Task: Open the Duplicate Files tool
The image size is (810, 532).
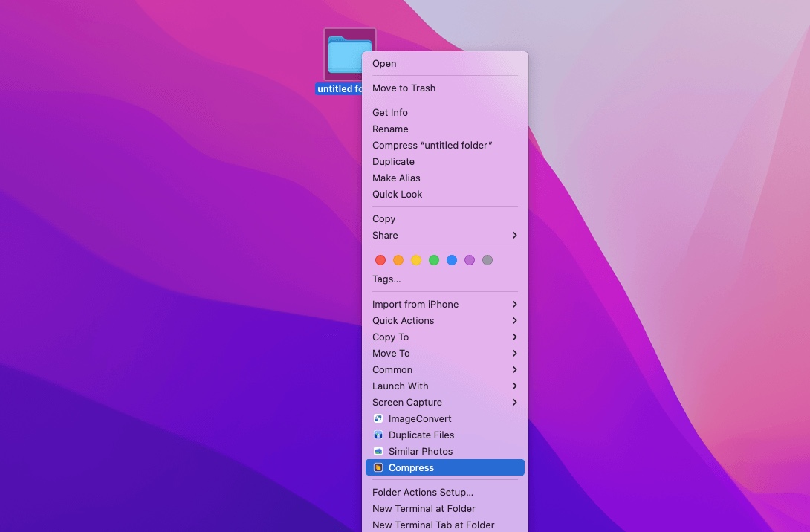Action: [x=421, y=435]
